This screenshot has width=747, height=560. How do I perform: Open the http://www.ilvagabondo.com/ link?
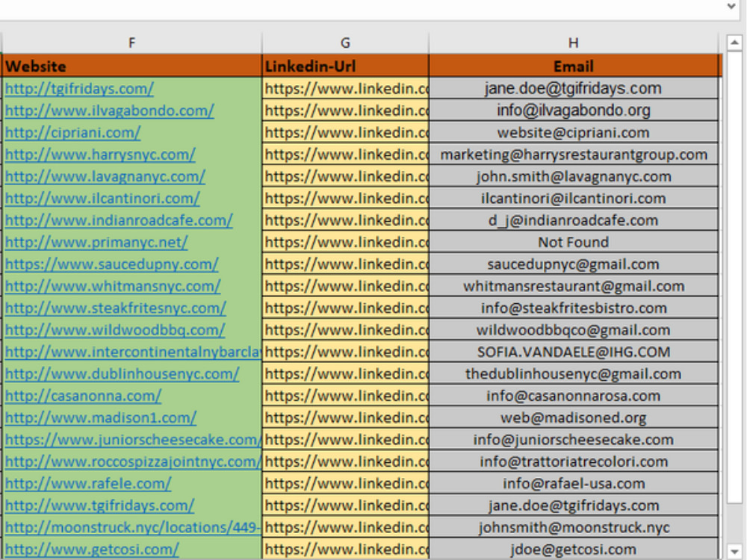(x=110, y=111)
